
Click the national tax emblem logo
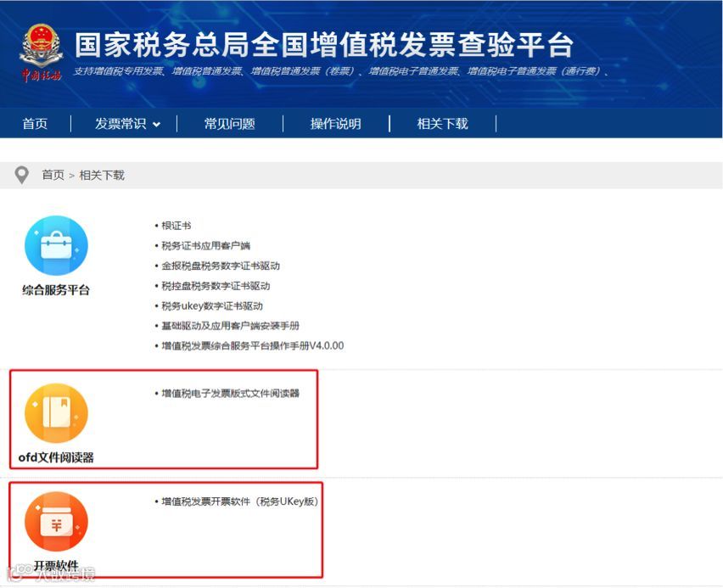41,53
